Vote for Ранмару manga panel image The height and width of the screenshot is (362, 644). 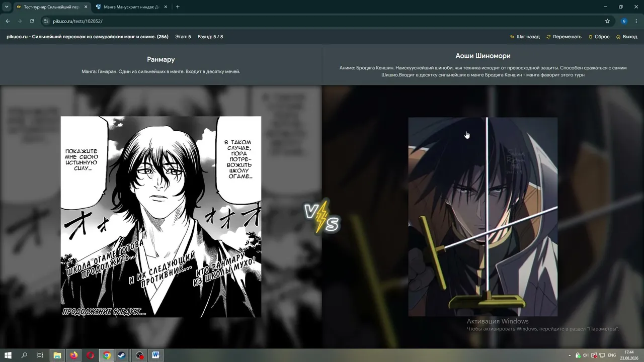[161, 217]
